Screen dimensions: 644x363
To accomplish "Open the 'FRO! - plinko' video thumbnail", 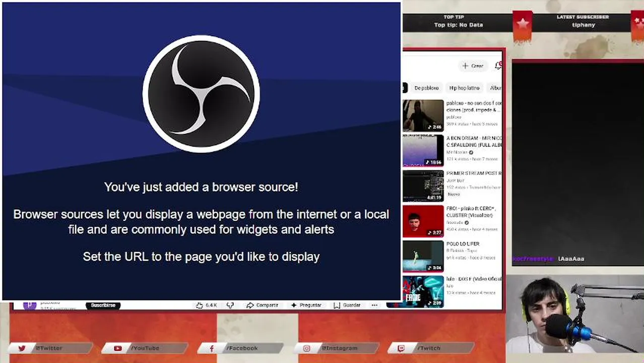I will point(423,221).
